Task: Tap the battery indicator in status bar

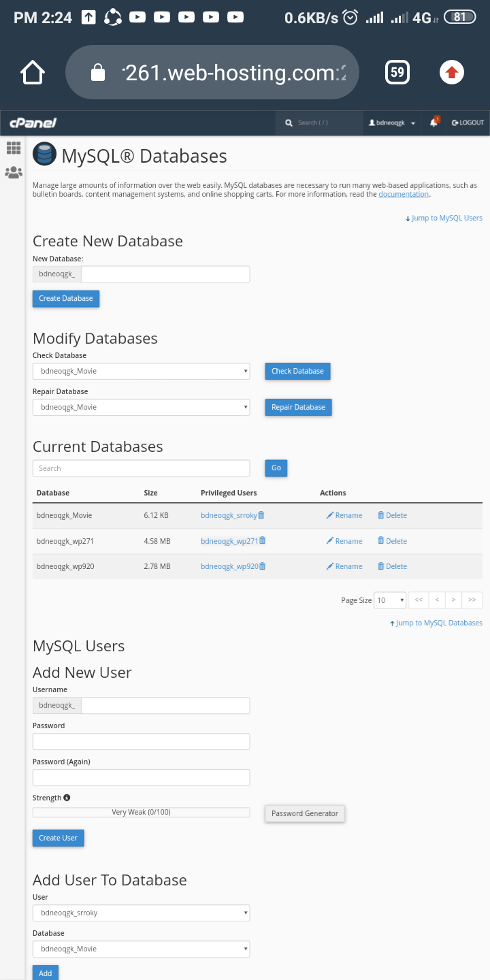Action: [460, 17]
